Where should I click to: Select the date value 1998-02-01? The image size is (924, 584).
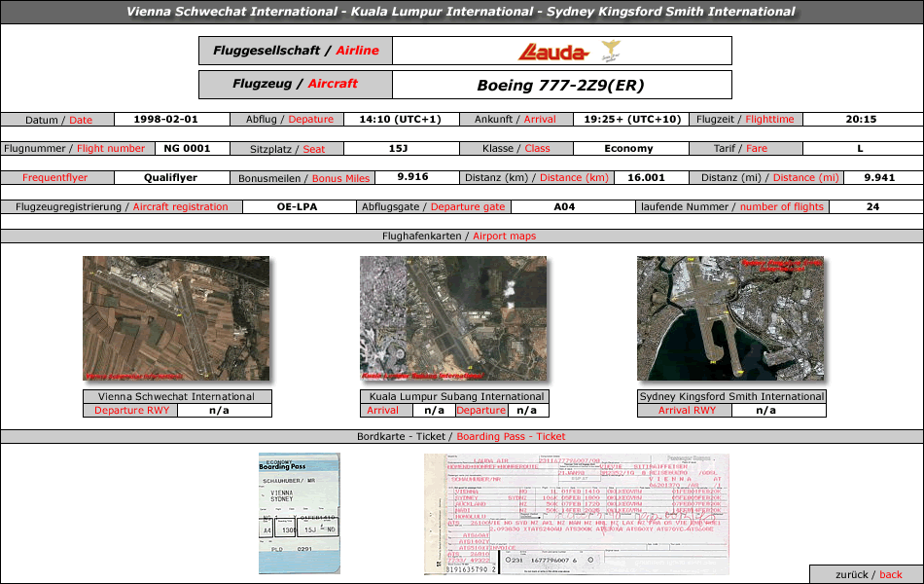tap(165, 119)
